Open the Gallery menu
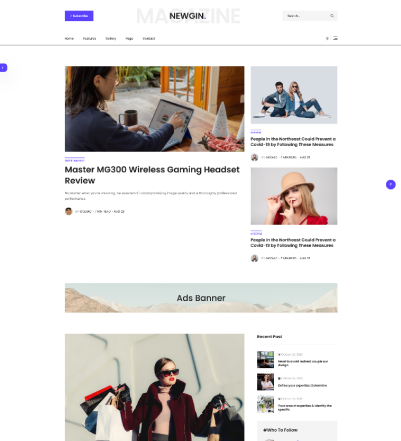This screenshot has width=401, height=441. 111,39
